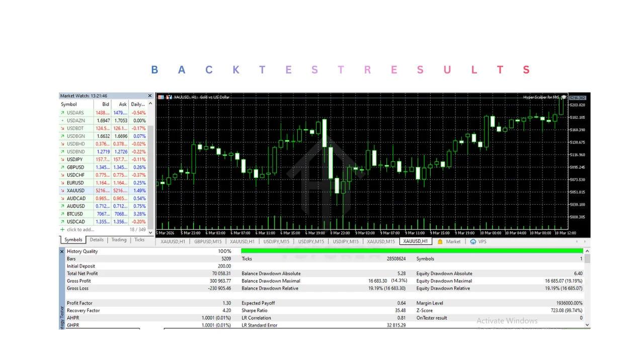Image resolution: width=644 pixels, height=362 pixels.
Task: Close the Strategy Tester panel
Action: [62, 251]
